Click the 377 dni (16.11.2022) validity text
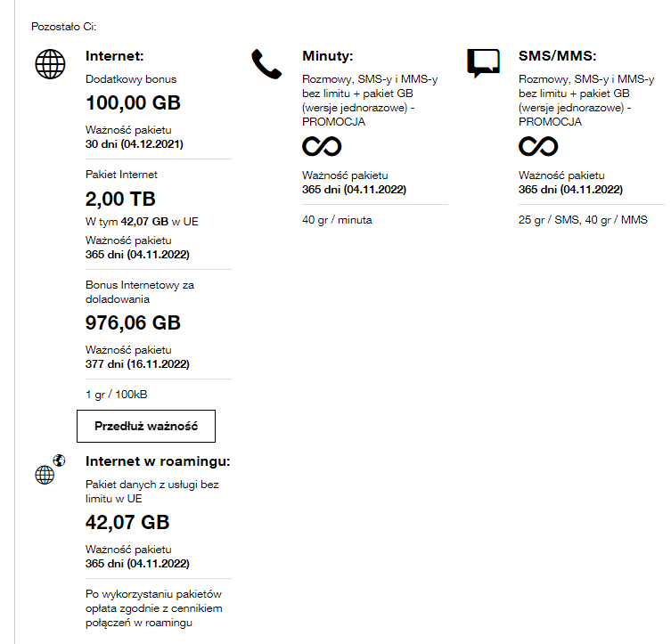 [136, 363]
